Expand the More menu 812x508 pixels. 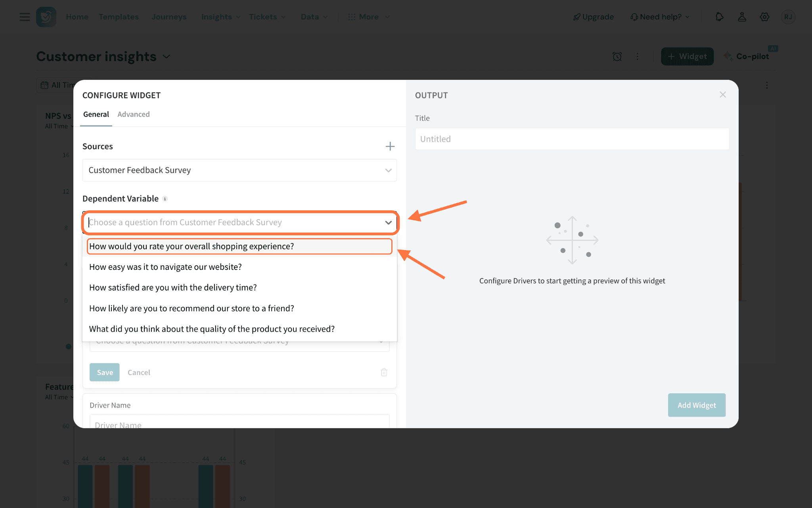click(x=369, y=17)
